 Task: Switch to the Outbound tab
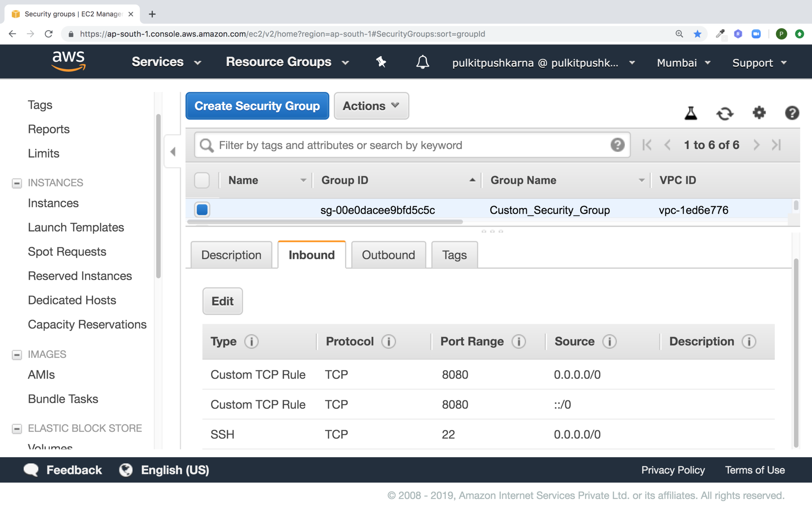(x=388, y=255)
